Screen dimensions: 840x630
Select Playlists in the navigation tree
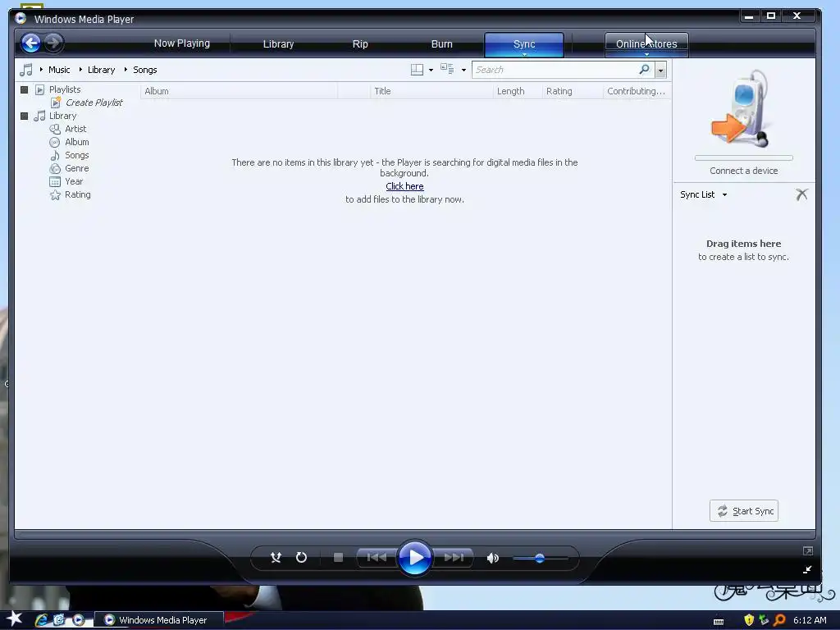[65, 89]
